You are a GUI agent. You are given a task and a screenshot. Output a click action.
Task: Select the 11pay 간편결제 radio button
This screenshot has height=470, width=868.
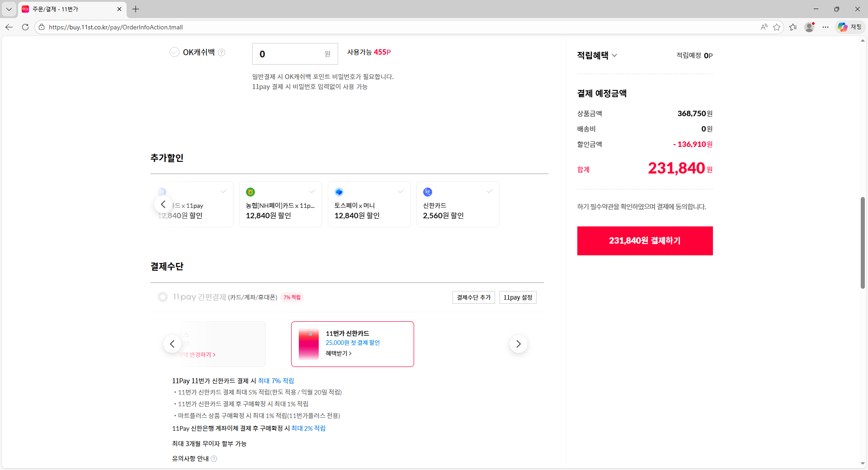tap(163, 297)
